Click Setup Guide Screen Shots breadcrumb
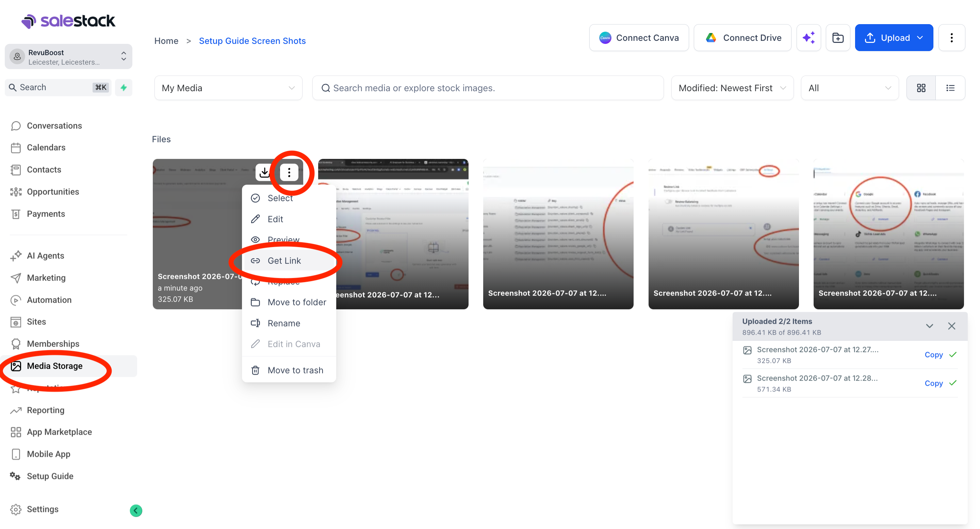Viewport: 980px width, 529px height. pyautogui.click(x=252, y=41)
